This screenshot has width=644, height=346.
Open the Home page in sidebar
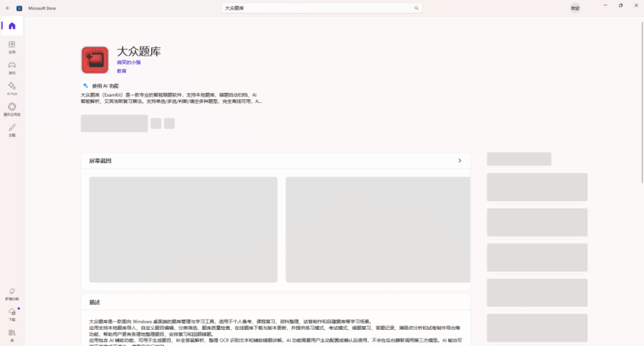12,26
